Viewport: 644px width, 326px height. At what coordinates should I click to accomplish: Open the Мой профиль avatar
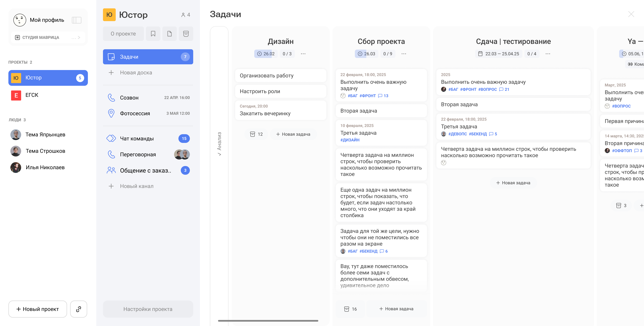pyautogui.click(x=20, y=20)
